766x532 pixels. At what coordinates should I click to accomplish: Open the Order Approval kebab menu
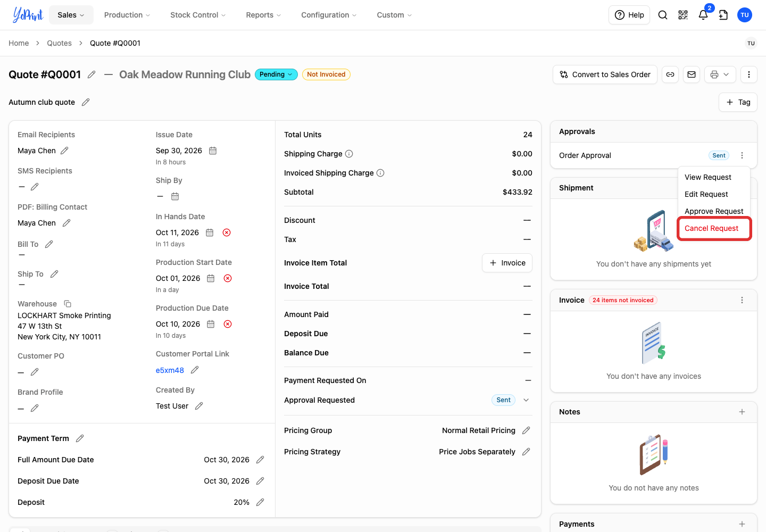tap(742, 155)
